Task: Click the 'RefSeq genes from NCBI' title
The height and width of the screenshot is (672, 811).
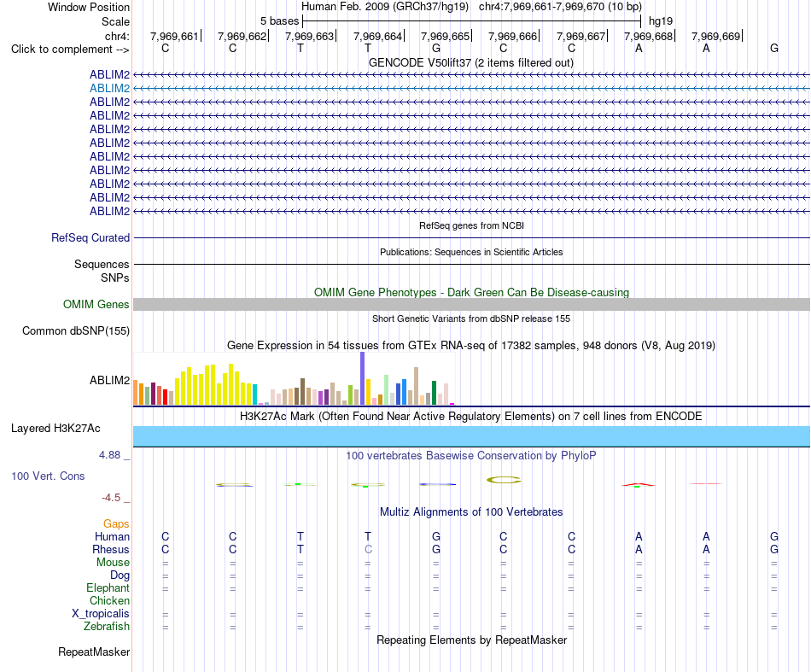Action: [471, 225]
